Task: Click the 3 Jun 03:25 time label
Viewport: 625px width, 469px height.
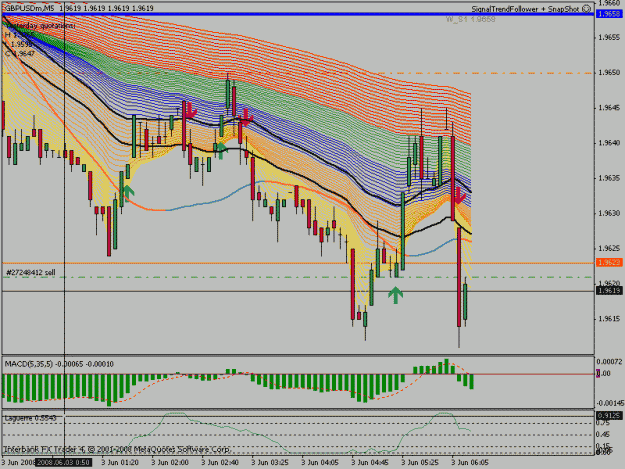Action: (x=269, y=463)
